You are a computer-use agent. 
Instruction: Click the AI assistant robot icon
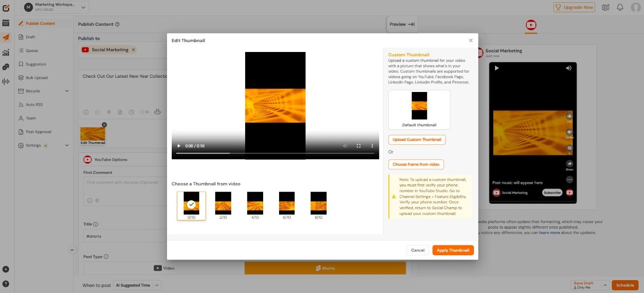[x=157, y=112]
